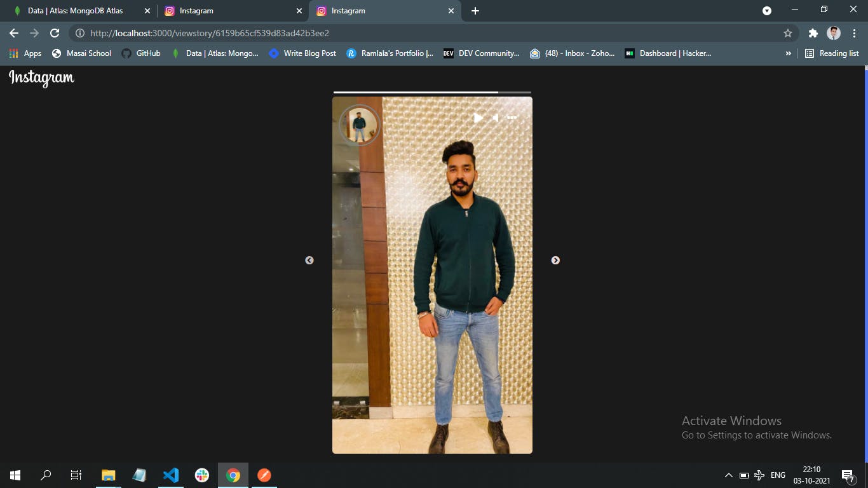Go forward using the browser forward arrow

[x=34, y=33]
